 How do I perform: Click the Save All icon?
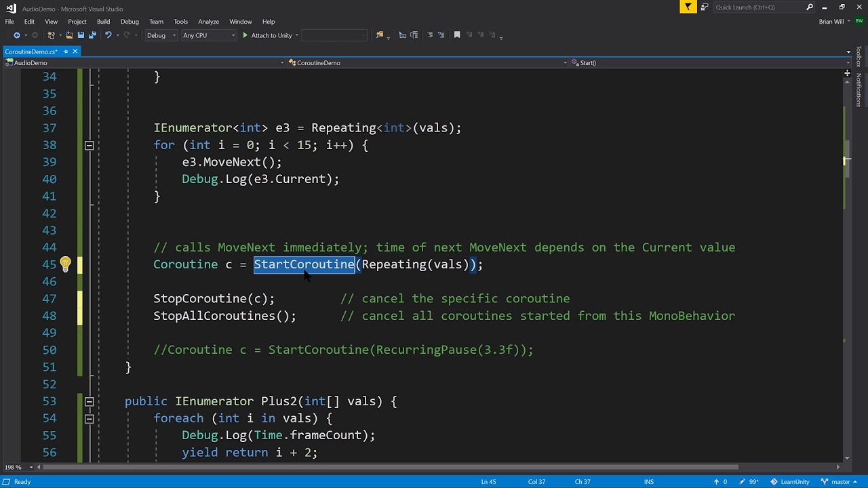[92, 35]
